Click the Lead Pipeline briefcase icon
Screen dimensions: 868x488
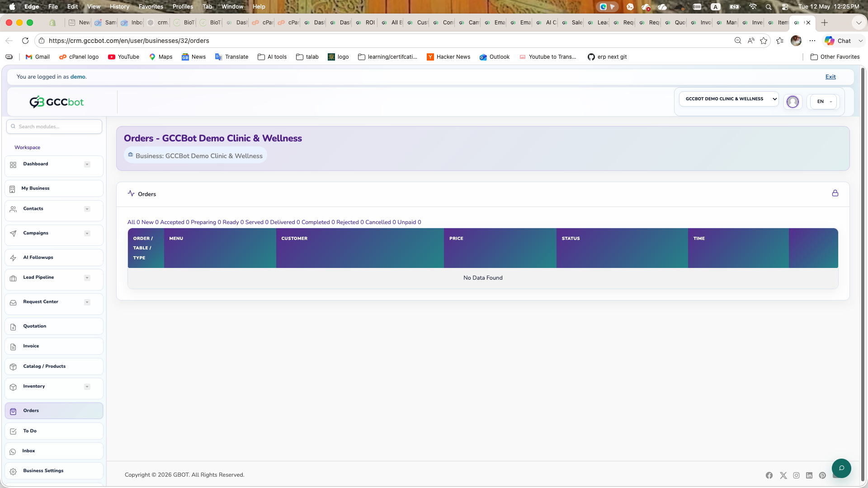[13, 278]
